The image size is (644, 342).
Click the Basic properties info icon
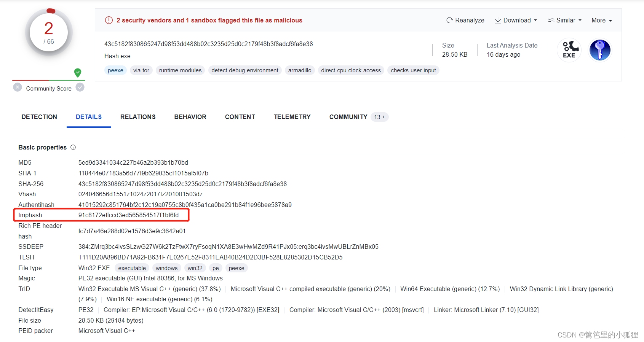coord(73,147)
